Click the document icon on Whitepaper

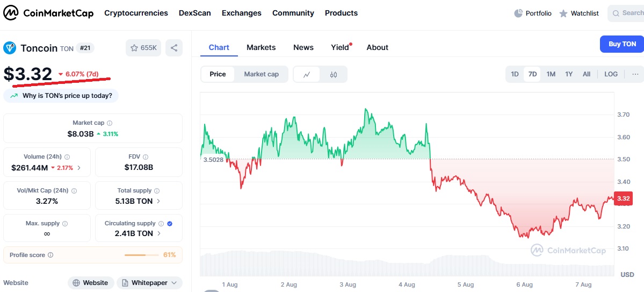(125, 283)
